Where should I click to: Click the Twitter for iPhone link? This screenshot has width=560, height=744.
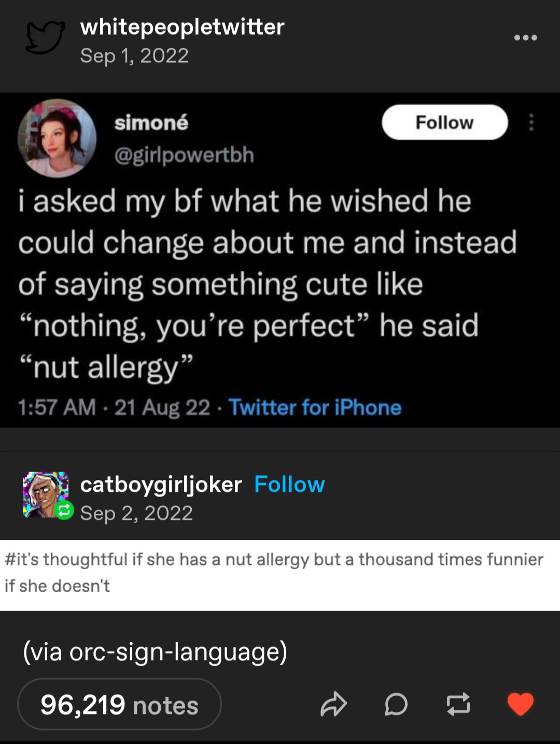[315, 407]
